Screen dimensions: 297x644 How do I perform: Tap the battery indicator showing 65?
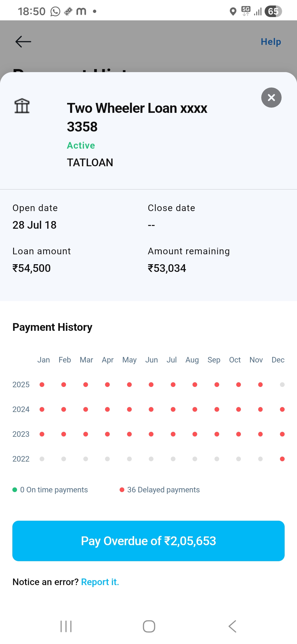point(273,12)
